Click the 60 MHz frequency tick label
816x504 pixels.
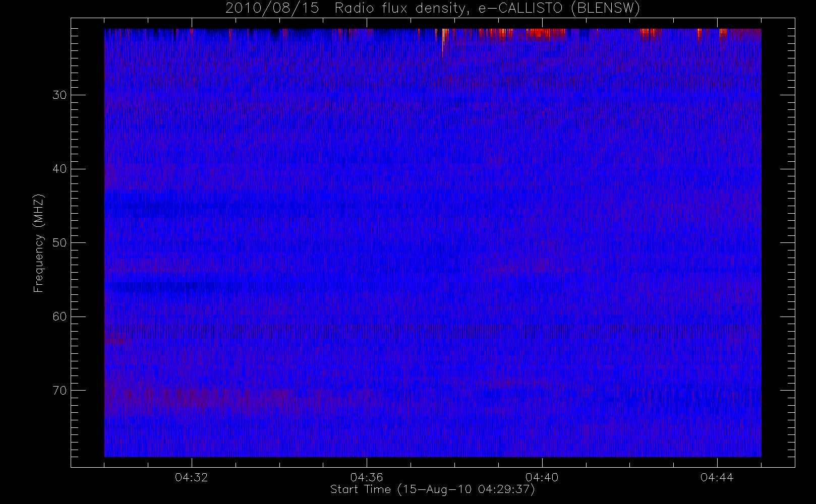60,317
